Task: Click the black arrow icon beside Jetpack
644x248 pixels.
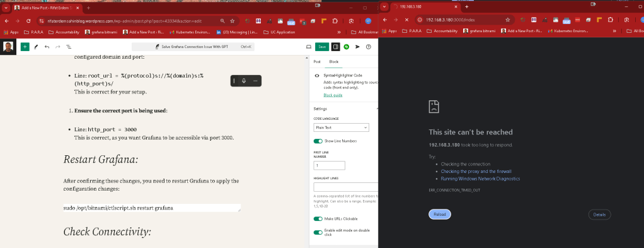Action: [357, 47]
